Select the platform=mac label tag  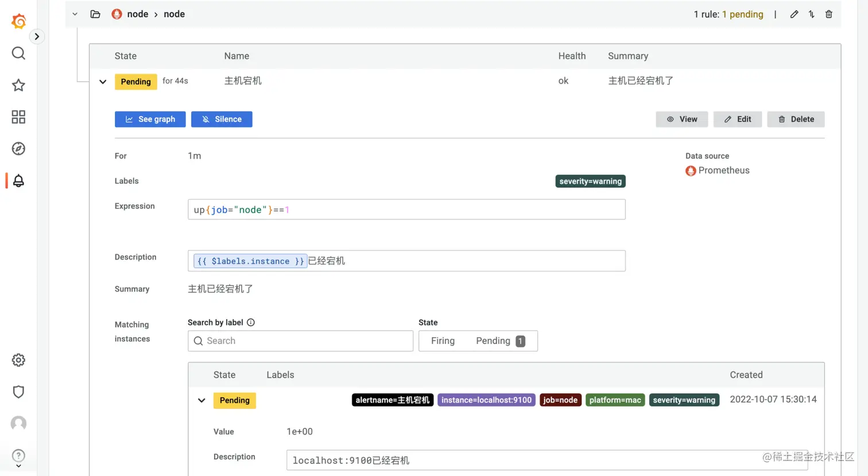click(615, 400)
